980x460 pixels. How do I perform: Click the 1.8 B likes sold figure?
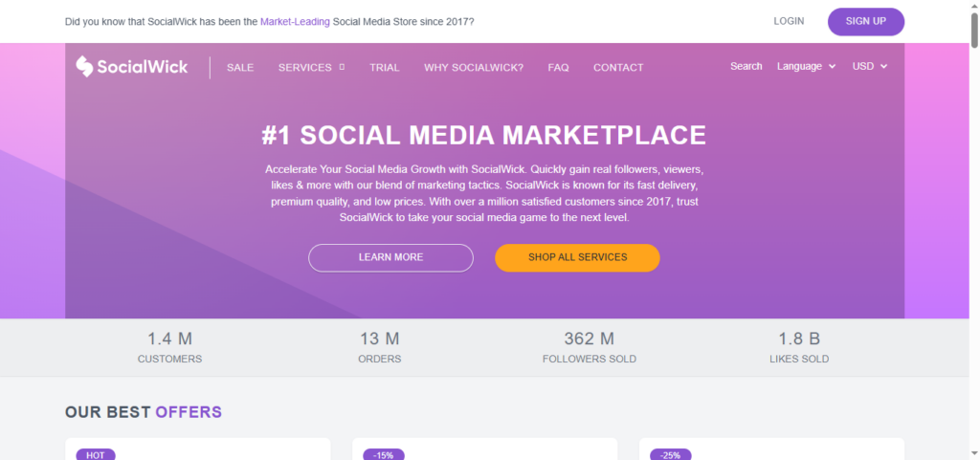coord(799,339)
